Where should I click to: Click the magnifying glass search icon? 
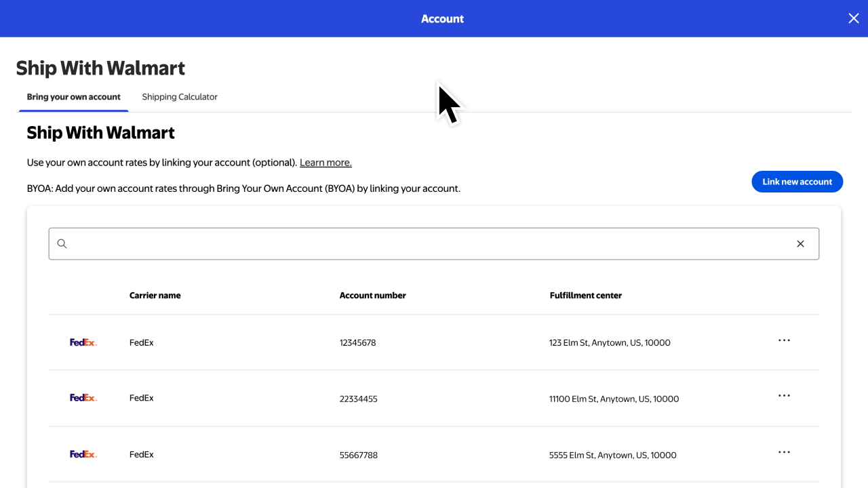pos(62,243)
